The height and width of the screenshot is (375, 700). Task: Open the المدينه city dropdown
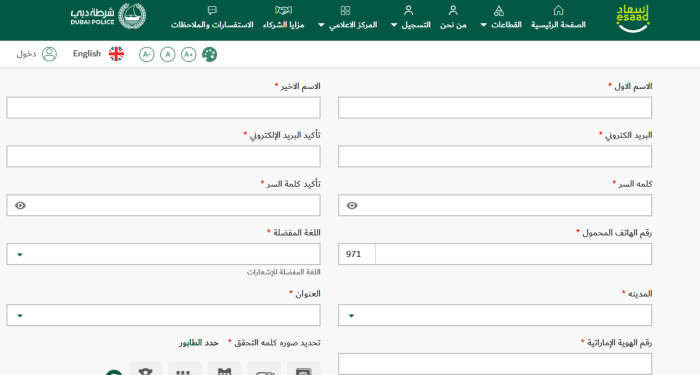495,315
